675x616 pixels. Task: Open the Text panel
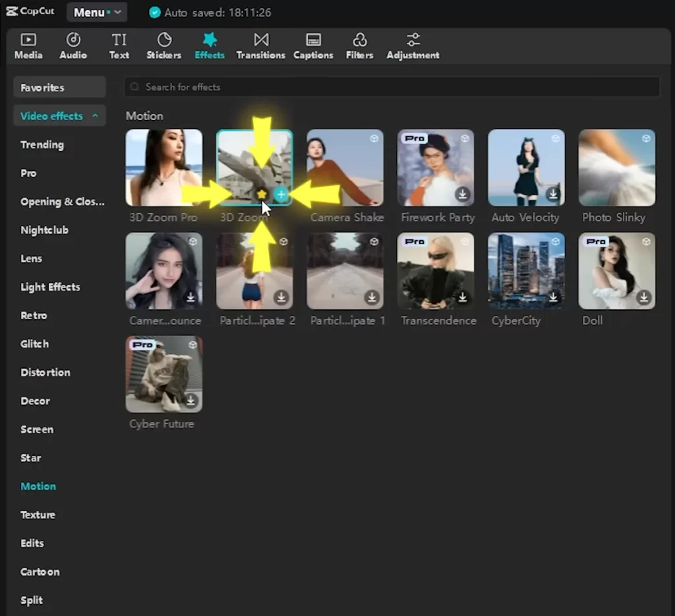119,45
